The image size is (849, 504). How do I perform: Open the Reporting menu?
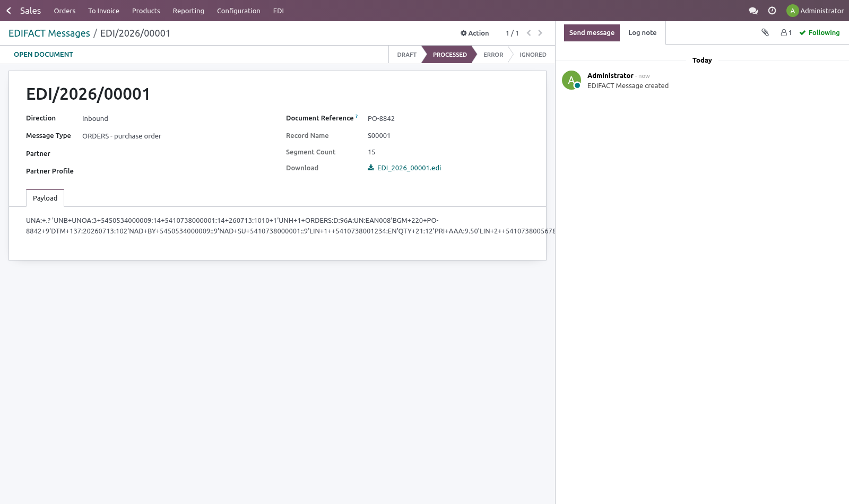click(188, 11)
